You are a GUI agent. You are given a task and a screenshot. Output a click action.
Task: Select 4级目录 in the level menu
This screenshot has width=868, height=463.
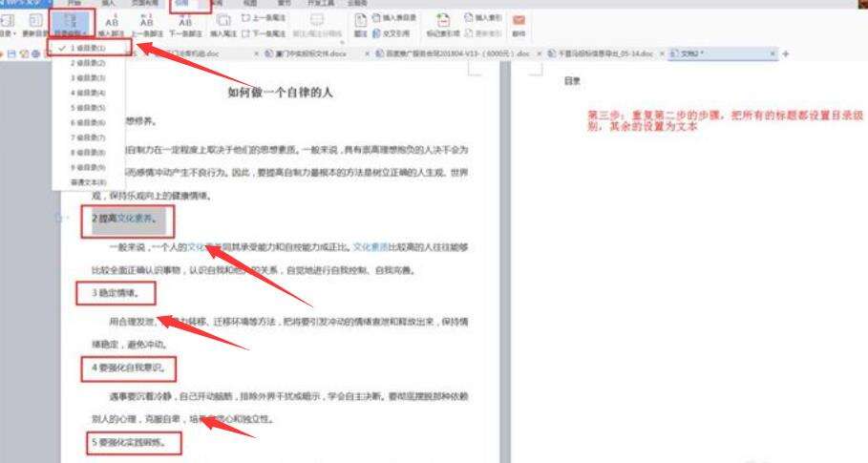click(89, 93)
